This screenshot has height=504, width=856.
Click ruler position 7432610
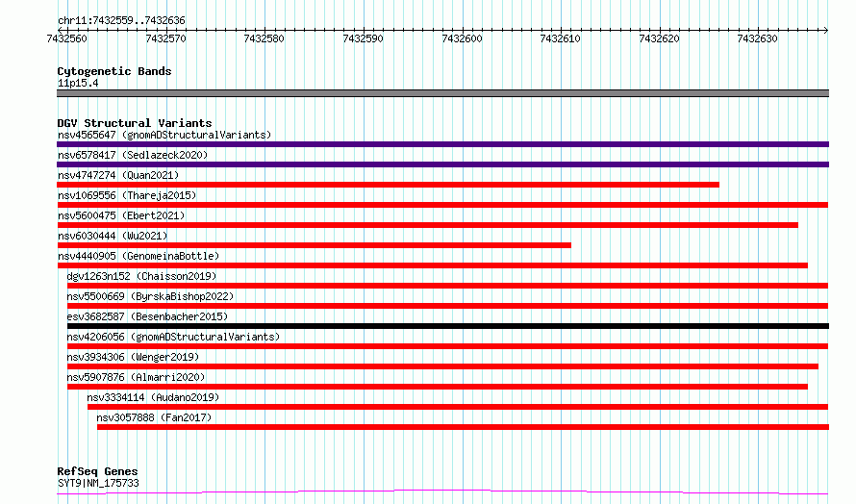(560, 38)
